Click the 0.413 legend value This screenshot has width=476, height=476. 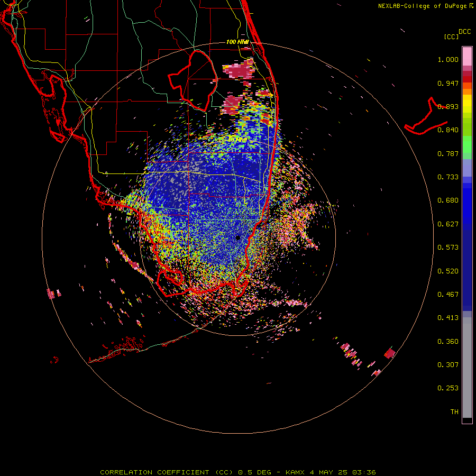(448, 318)
